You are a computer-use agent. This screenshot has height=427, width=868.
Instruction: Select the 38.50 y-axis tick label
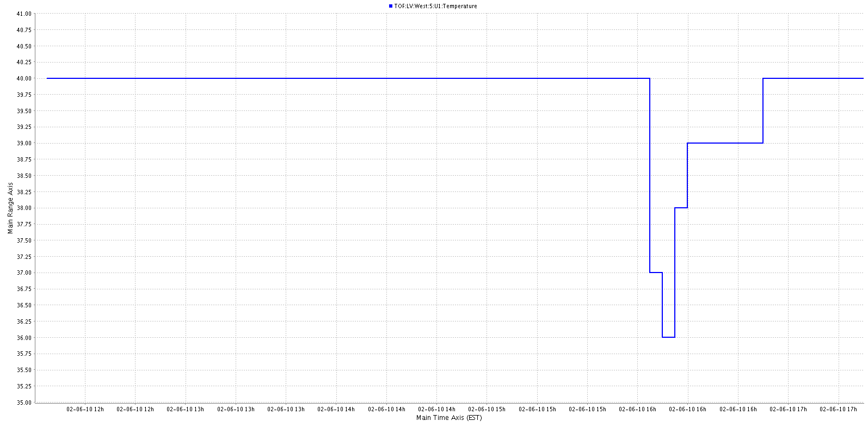click(24, 176)
